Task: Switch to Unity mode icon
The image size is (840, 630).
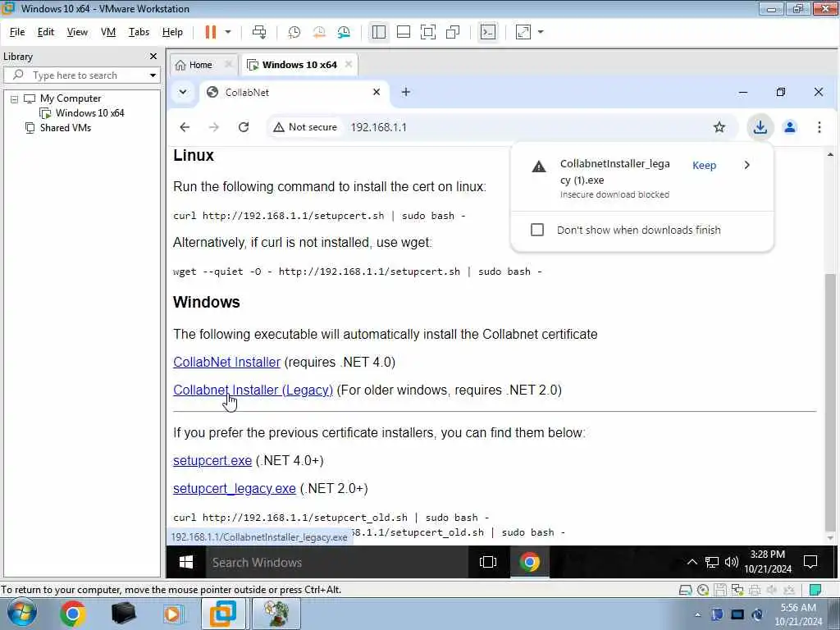Action: point(453,32)
